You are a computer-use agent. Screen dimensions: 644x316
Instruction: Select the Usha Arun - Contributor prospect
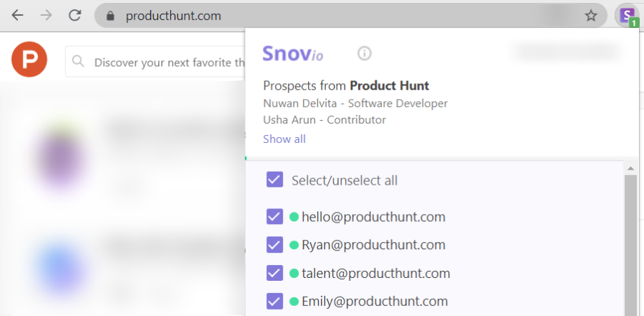click(x=325, y=120)
